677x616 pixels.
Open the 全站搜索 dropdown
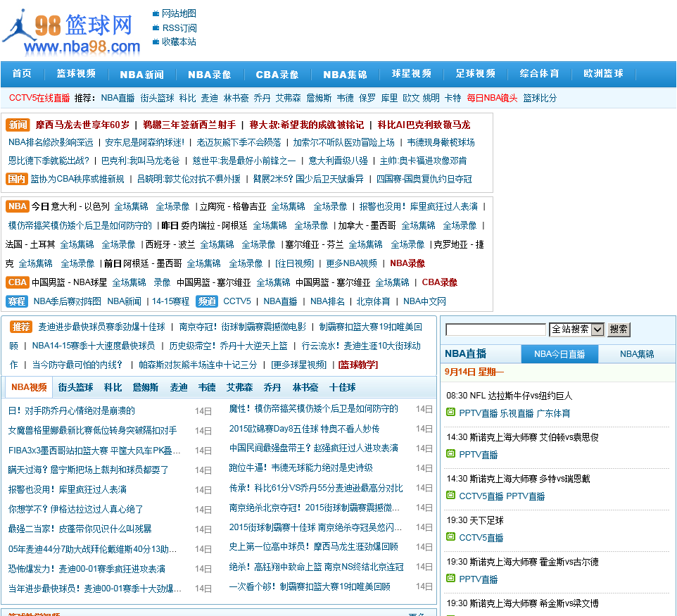(x=576, y=329)
